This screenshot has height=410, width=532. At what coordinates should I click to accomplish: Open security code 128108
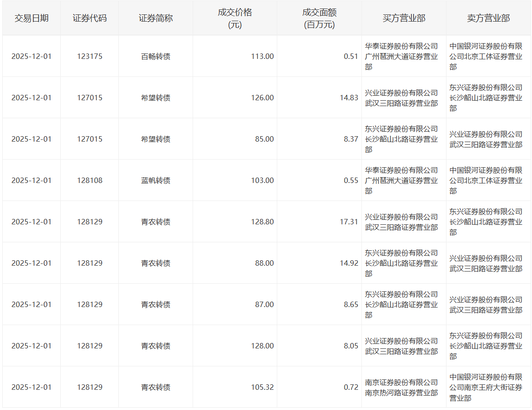click(x=90, y=180)
